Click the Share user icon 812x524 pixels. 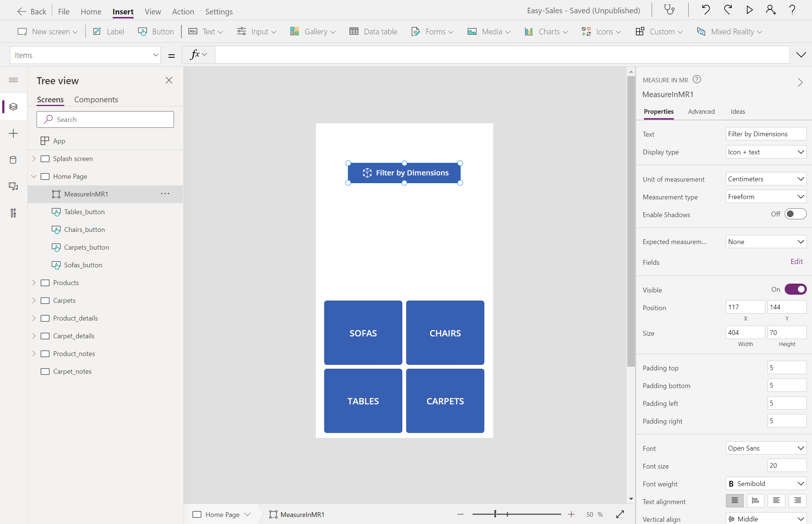[x=771, y=10]
